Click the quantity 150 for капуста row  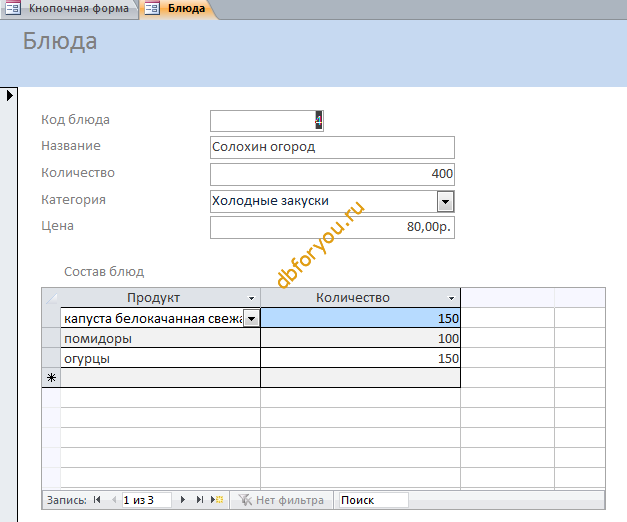point(360,318)
